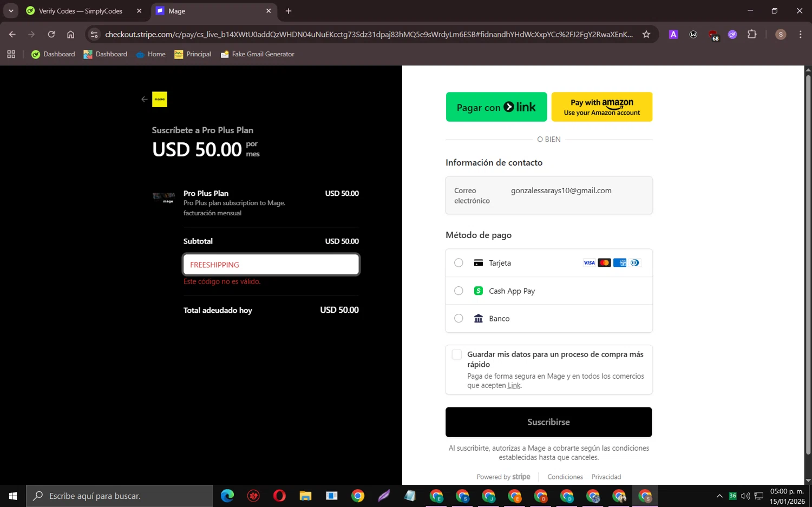Click the Diners Club logo
This screenshot has height=507, width=812.
pos(635,263)
